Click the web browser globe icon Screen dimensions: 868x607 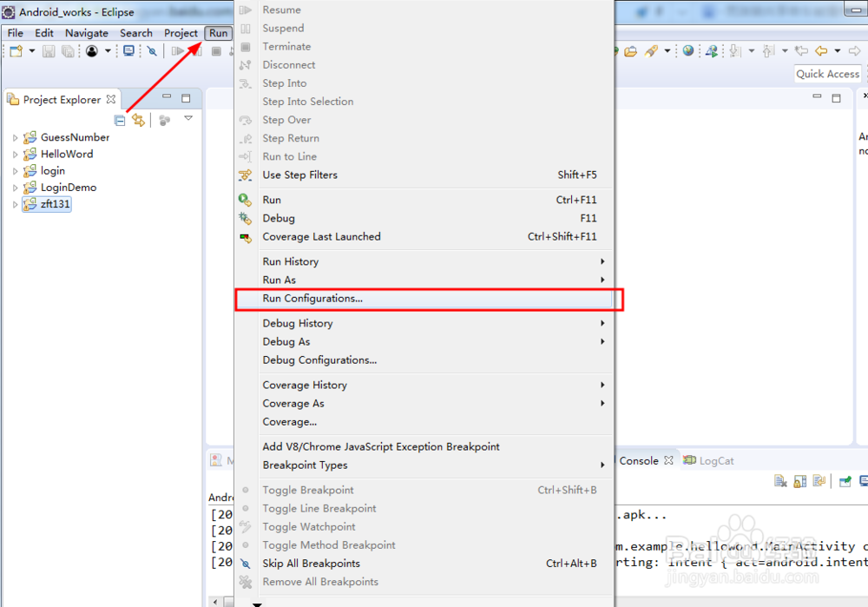click(x=688, y=51)
